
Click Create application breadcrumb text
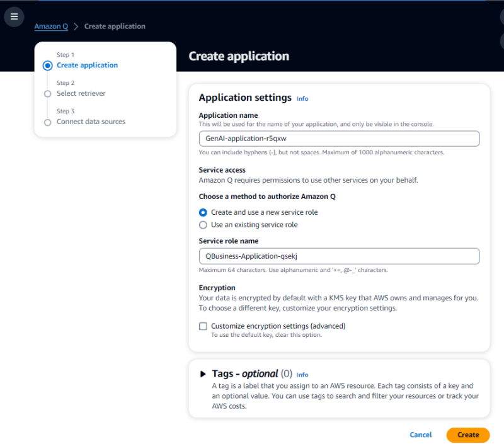coord(115,26)
